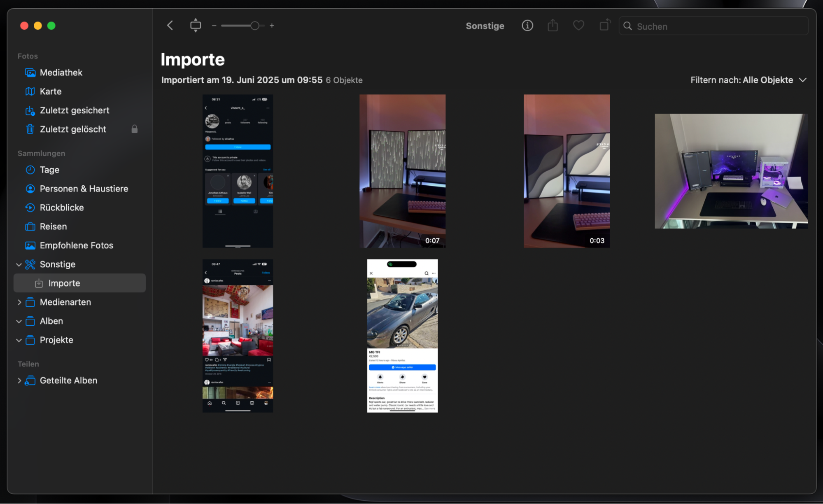The width and height of the screenshot is (823, 504).
Task: Open Personen & Haustiere collection
Action: click(x=84, y=188)
